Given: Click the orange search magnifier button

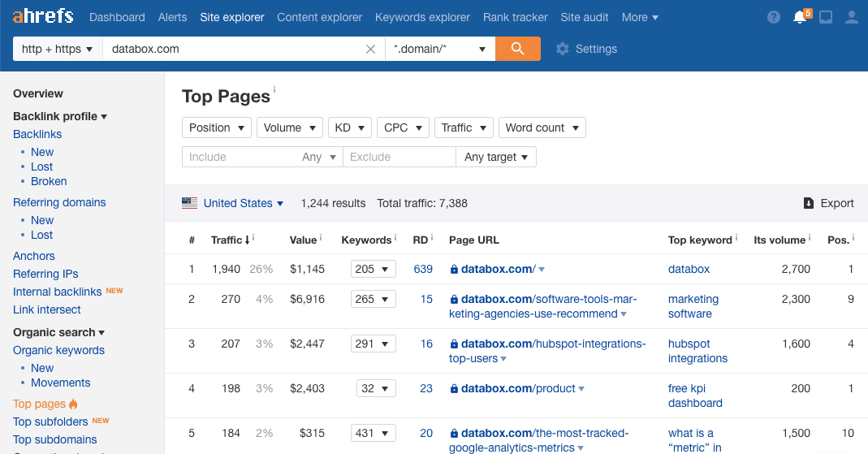Looking at the screenshot, I should (518, 49).
